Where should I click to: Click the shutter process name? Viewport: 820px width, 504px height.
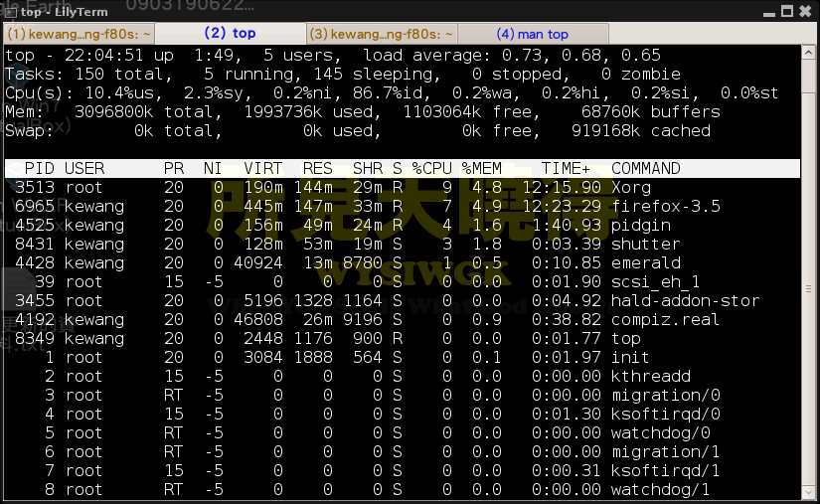tap(646, 245)
